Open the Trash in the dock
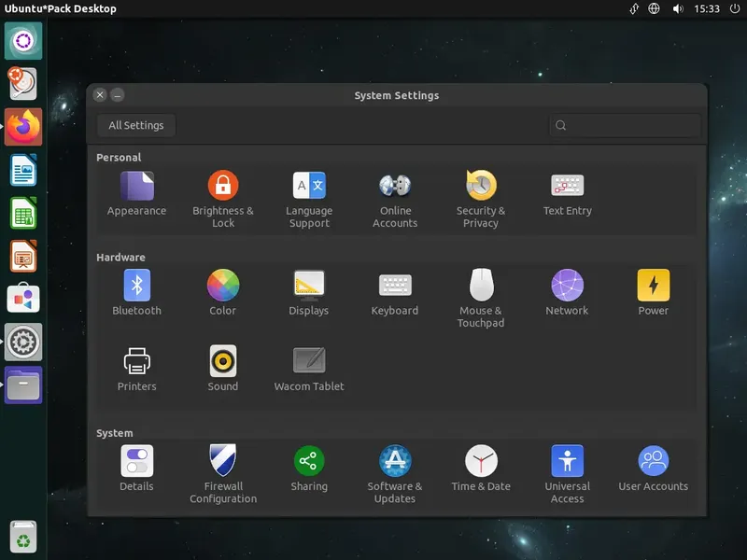The height and width of the screenshot is (560, 747). (23, 537)
